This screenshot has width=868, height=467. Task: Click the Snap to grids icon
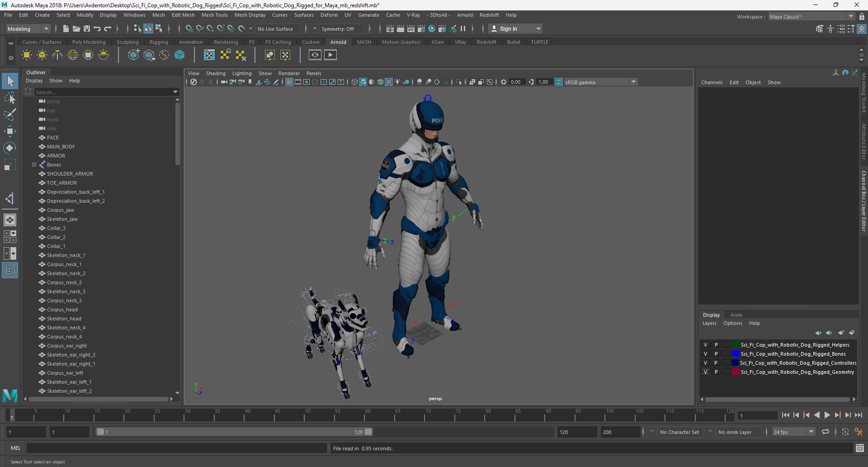click(x=189, y=29)
